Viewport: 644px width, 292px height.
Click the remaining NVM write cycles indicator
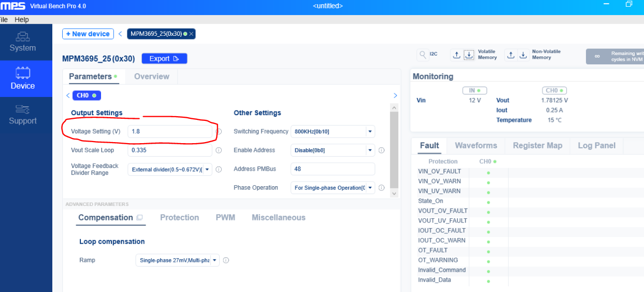coord(615,57)
